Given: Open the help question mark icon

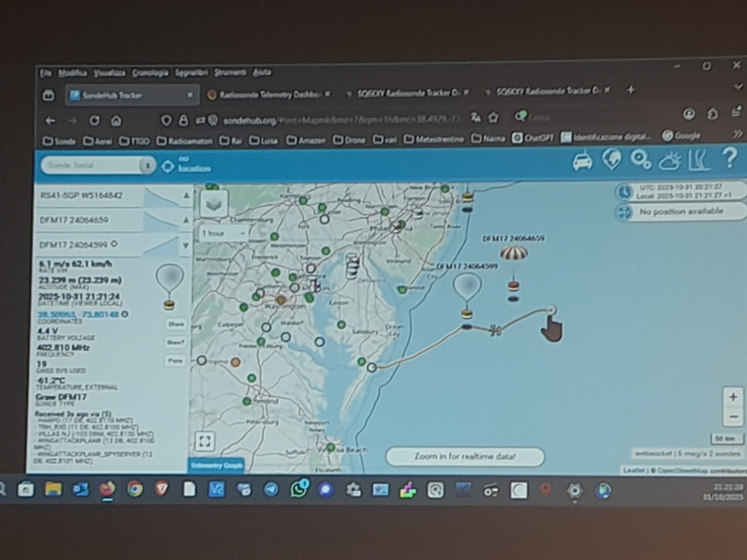Looking at the screenshot, I should (x=729, y=159).
